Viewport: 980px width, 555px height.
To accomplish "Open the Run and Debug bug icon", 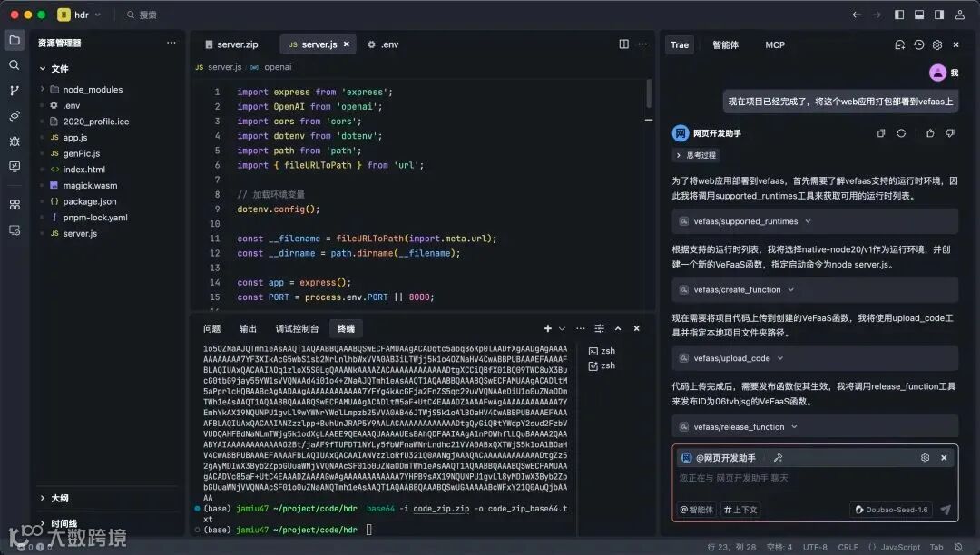I will tap(15, 141).
